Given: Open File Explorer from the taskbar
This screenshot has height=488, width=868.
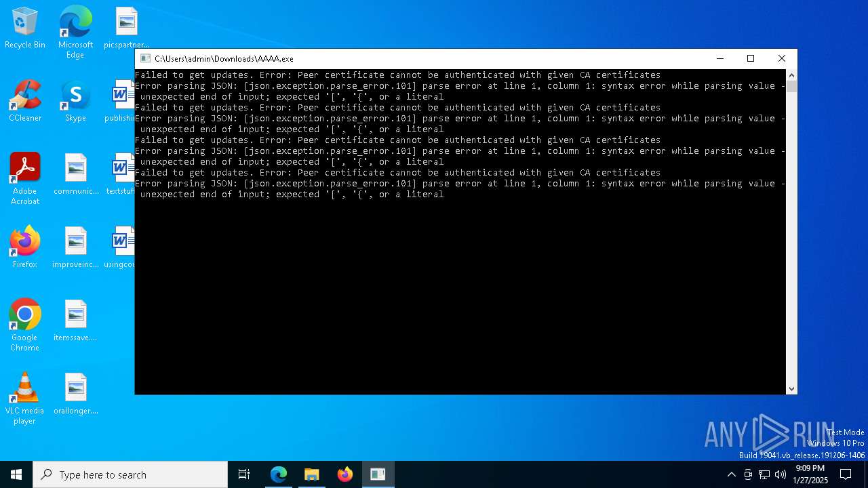Looking at the screenshot, I should (312, 474).
